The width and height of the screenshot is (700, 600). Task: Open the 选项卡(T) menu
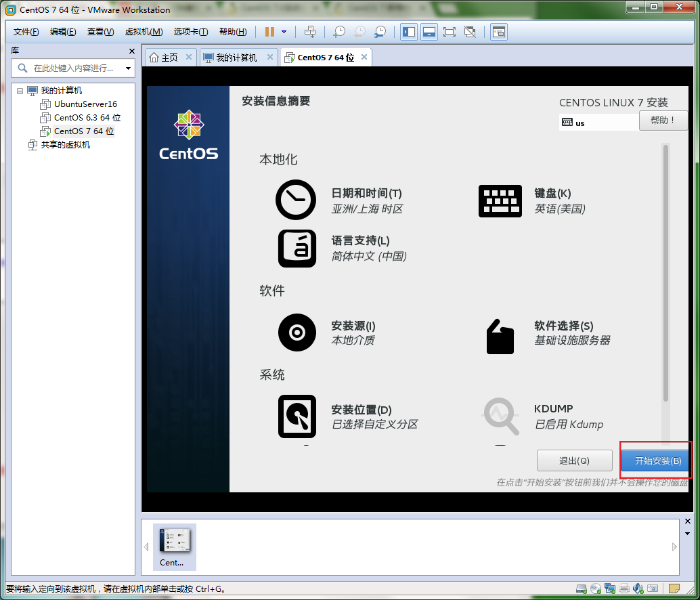[191, 32]
